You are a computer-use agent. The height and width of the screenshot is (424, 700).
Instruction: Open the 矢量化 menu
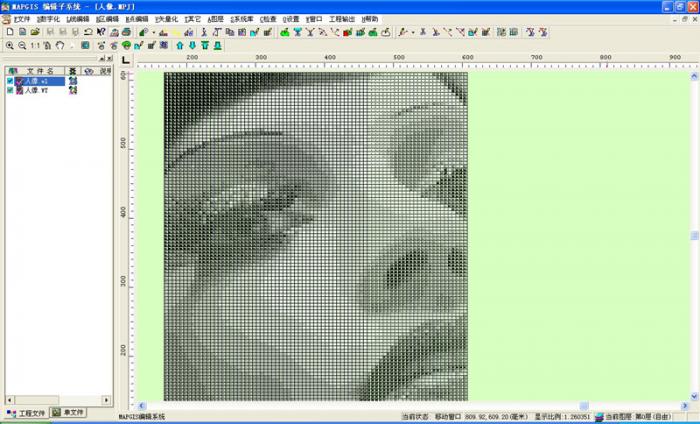[165, 19]
